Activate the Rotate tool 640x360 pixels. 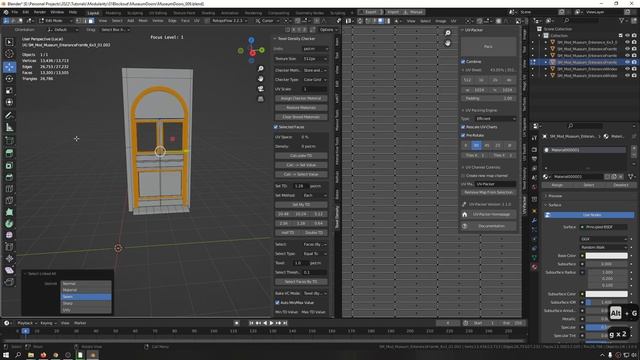click(9, 78)
